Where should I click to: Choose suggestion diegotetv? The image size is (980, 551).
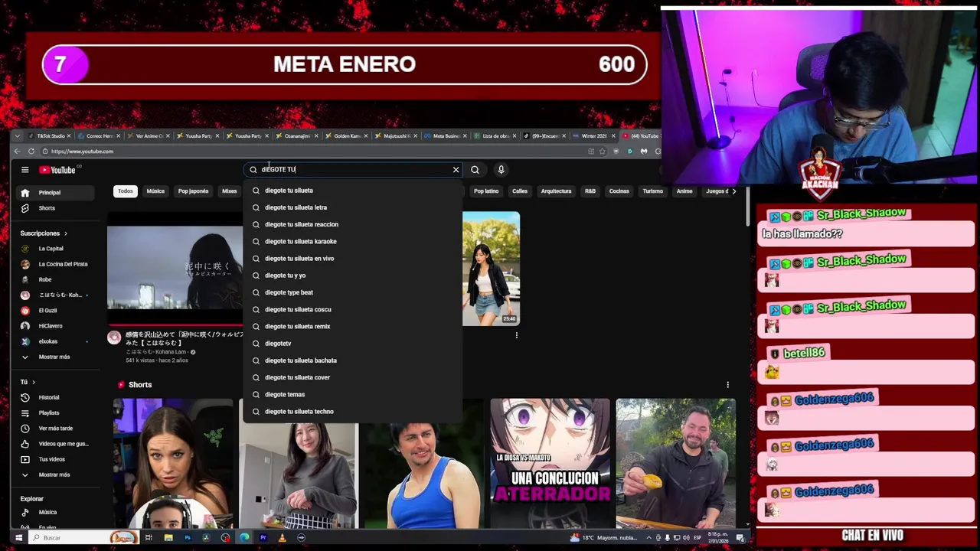pos(353,344)
